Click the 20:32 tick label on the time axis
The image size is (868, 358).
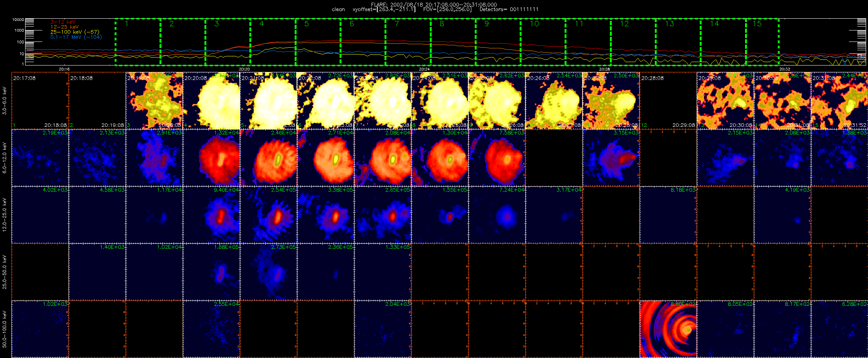click(x=785, y=69)
